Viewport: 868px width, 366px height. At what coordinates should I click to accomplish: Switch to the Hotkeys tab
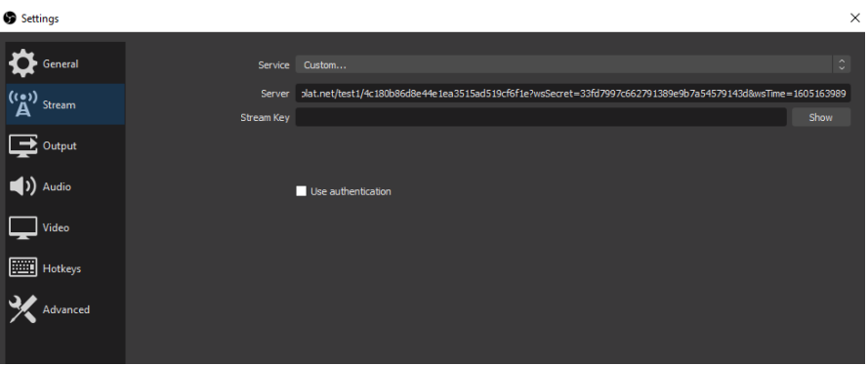click(x=65, y=268)
